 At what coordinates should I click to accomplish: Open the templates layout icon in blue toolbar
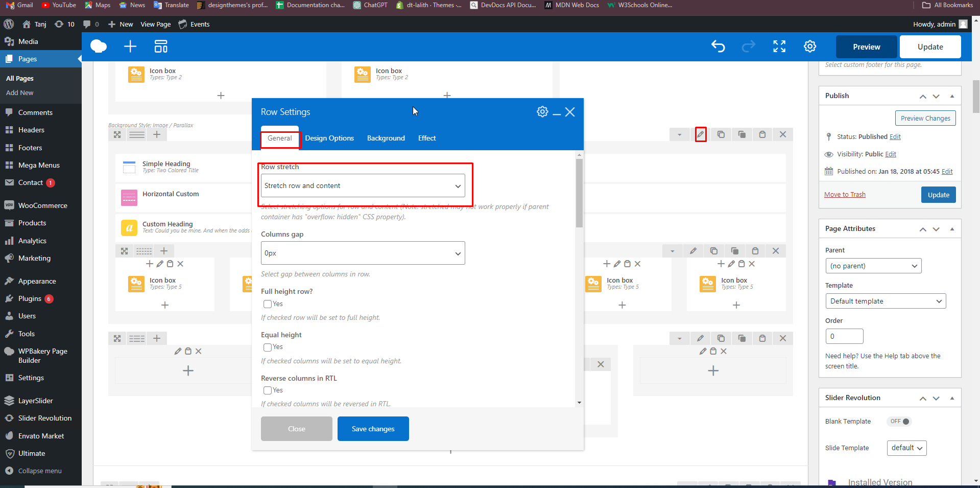pyautogui.click(x=161, y=47)
